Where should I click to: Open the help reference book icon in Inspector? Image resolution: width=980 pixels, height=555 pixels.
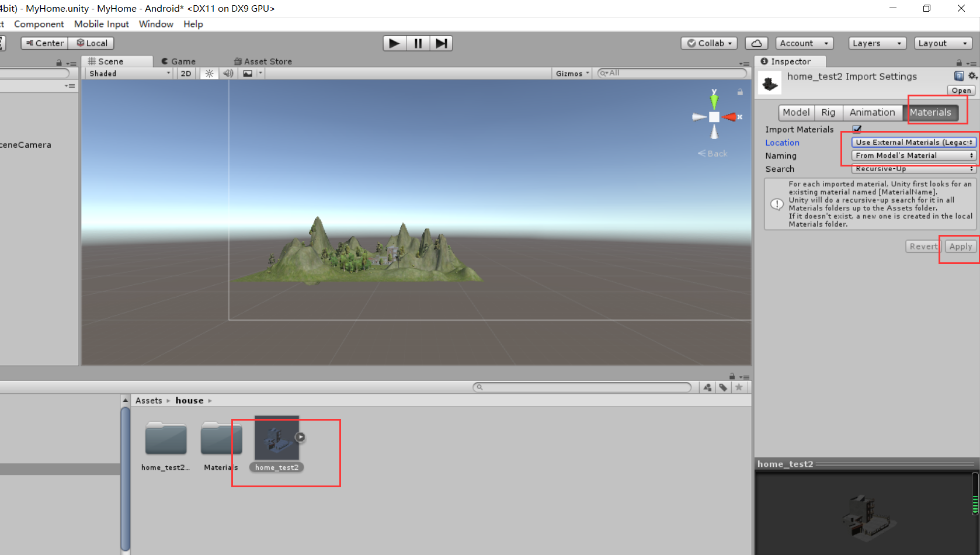pyautogui.click(x=958, y=76)
